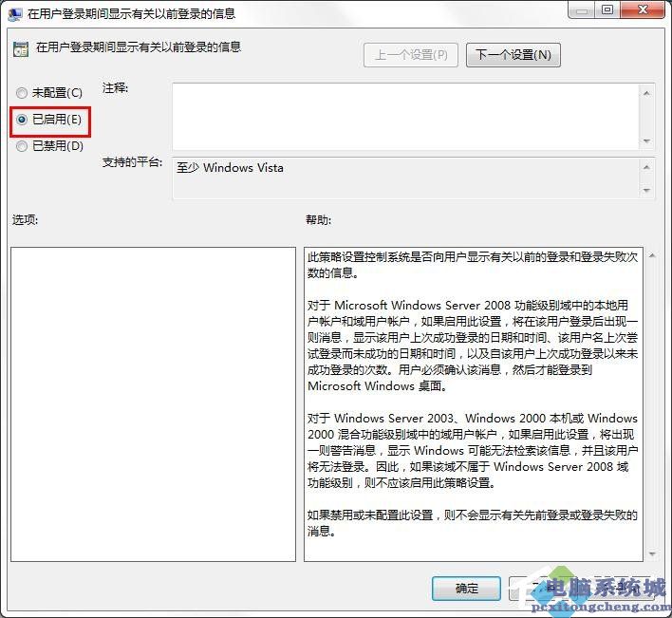Click the 支持的平台: label
The width and height of the screenshot is (672, 618).
pyautogui.click(x=132, y=162)
